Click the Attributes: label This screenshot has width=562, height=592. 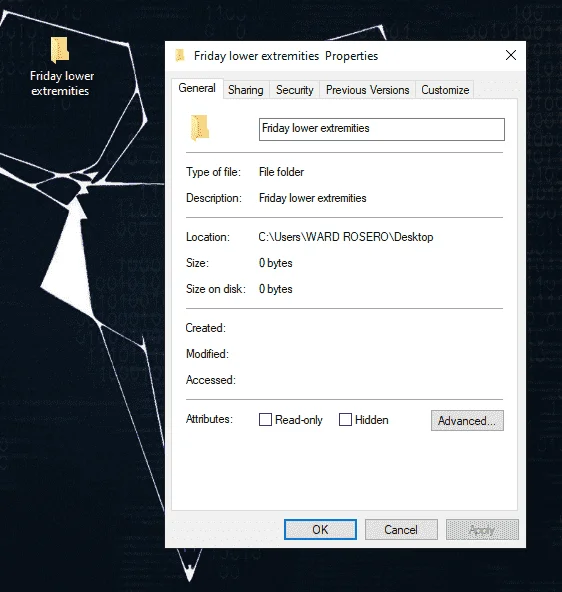pyautogui.click(x=209, y=419)
